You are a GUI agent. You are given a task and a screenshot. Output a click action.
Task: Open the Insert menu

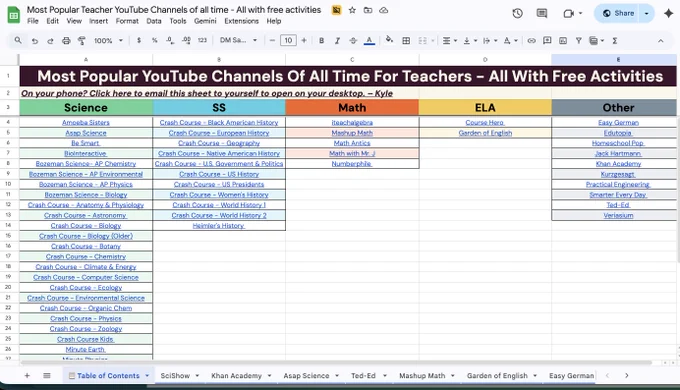click(x=98, y=21)
